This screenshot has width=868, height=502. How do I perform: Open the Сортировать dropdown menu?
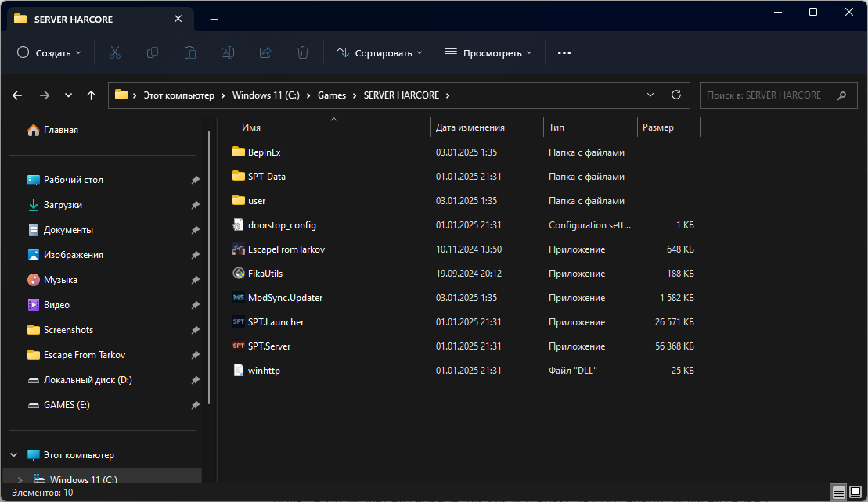tap(379, 52)
